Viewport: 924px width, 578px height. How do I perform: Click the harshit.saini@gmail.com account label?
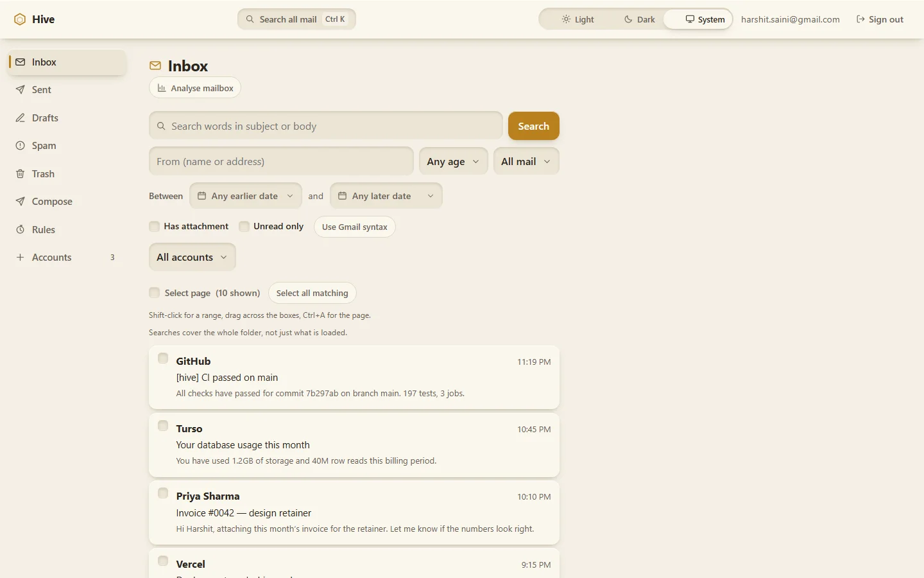790,19
